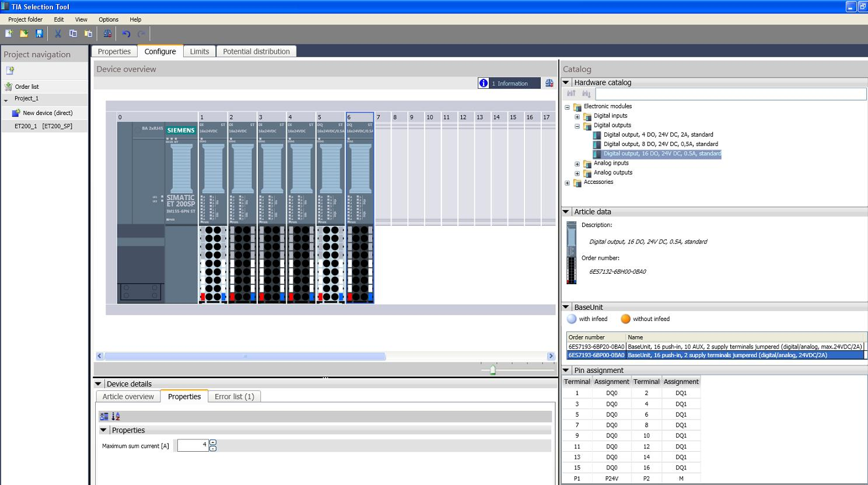The height and width of the screenshot is (485, 868).
Task: Click the New project toolbar icon
Action: (x=9, y=34)
